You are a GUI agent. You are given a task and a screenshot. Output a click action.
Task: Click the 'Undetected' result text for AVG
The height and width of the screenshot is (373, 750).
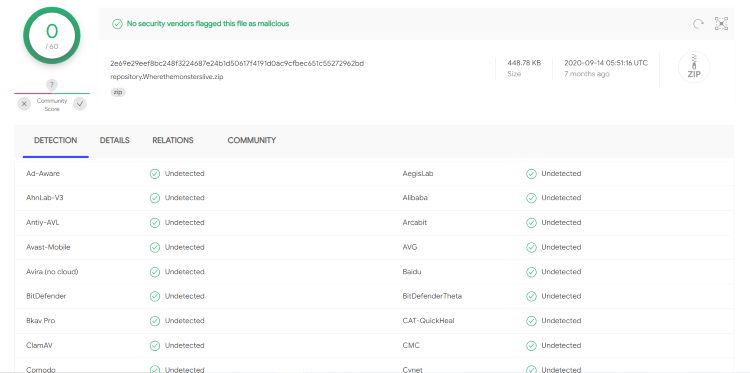[x=561, y=247]
